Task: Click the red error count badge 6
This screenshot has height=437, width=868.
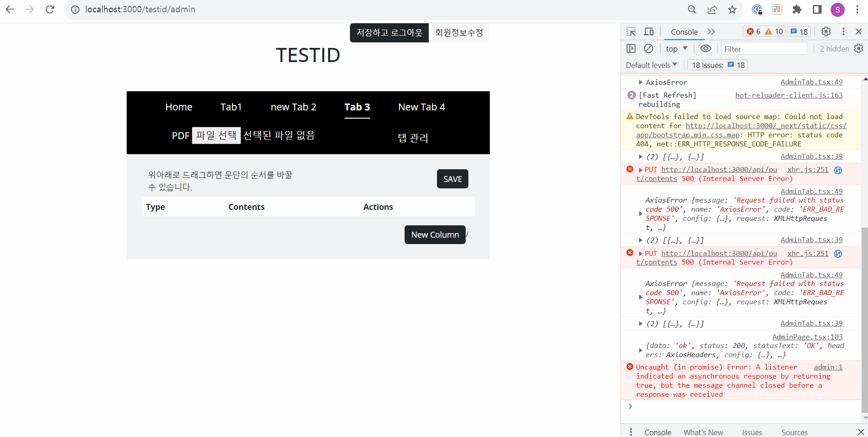Action: (753, 31)
